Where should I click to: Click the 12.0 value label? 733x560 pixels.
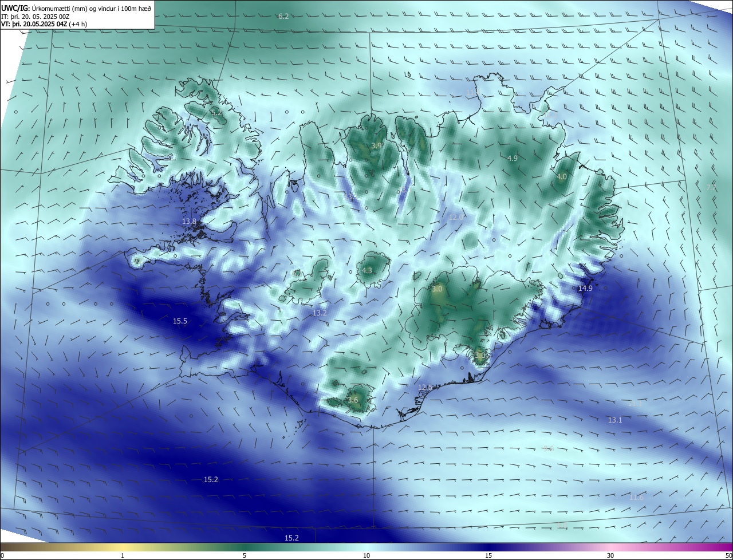click(x=456, y=217)
